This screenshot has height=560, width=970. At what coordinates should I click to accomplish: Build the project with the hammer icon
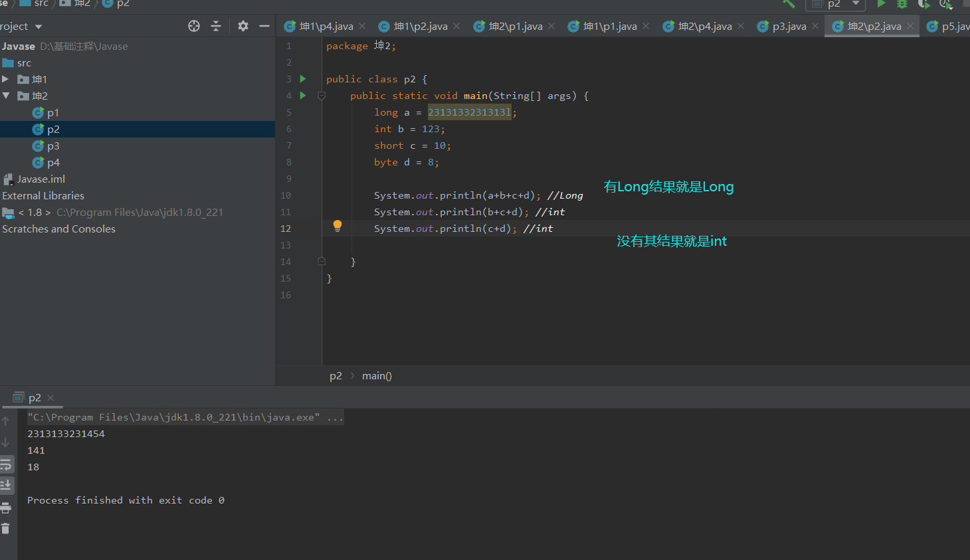(789, 3)
